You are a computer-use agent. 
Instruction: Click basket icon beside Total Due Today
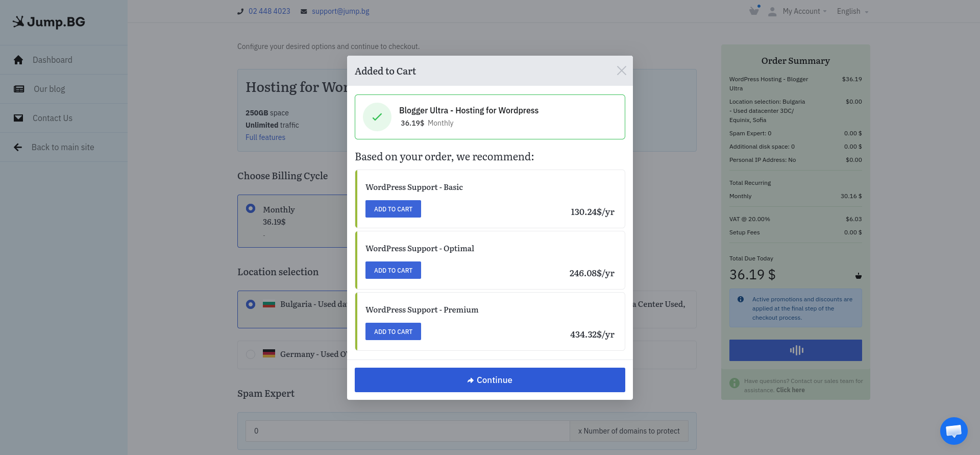pos(859,276)
